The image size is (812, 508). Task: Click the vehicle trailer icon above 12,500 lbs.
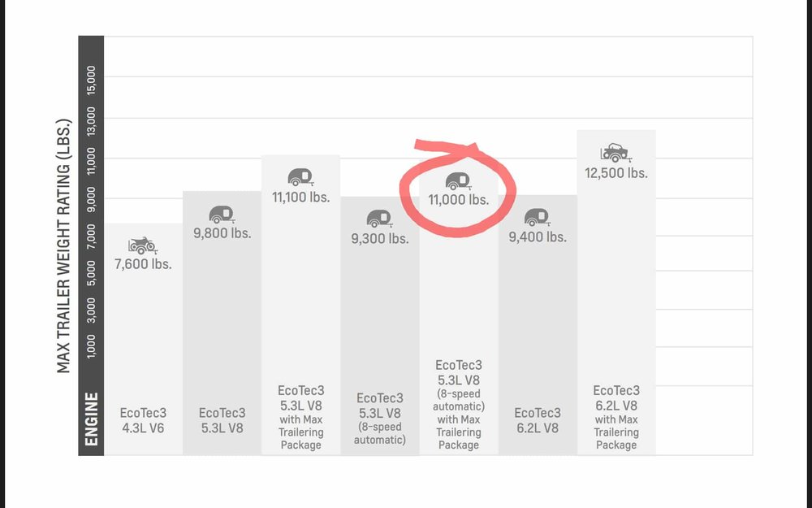click(x=615, y=152)
